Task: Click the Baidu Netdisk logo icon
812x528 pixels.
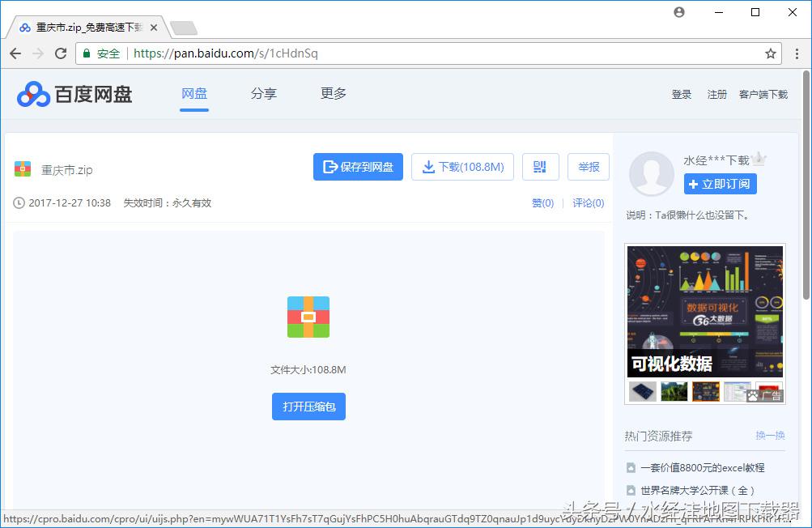Action: tap(32, 95)
